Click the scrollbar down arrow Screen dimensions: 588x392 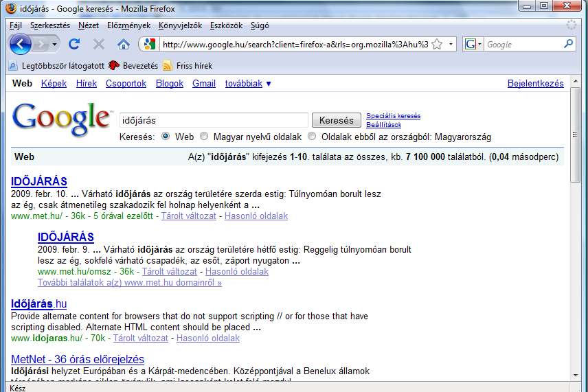(x=576, y=376)
